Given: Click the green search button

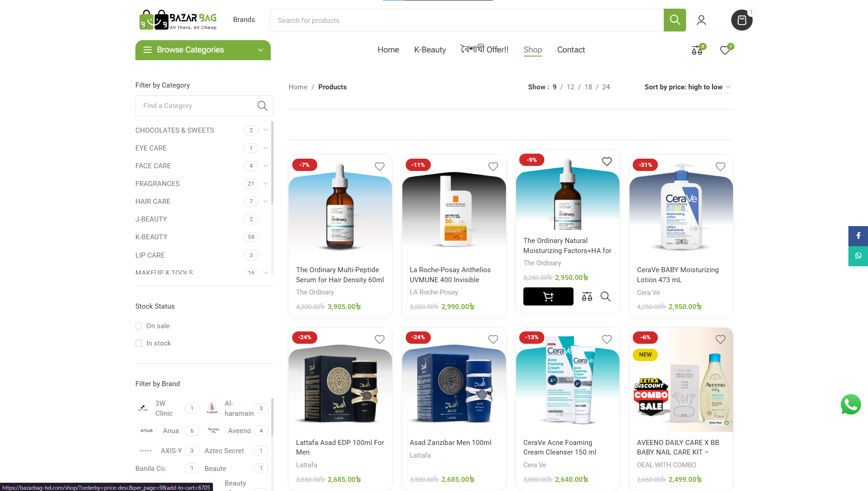Looking at the screenshot, I should [x=675, y=20].
